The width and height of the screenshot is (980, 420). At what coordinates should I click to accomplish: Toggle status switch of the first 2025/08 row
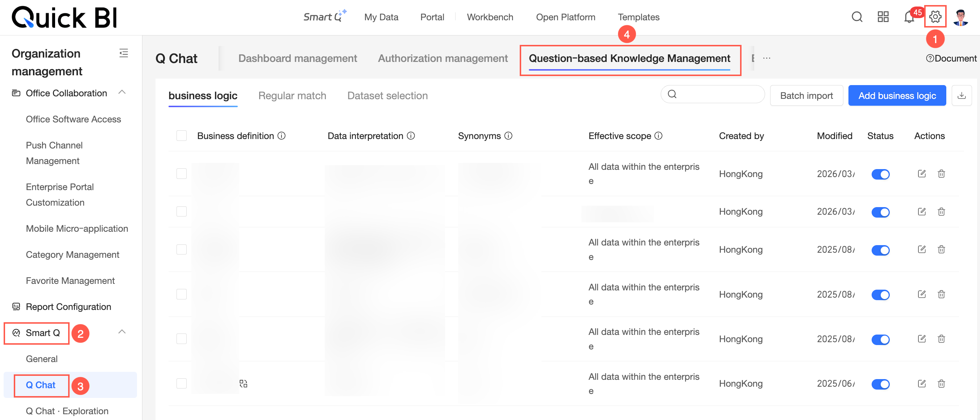coord(880,250)
